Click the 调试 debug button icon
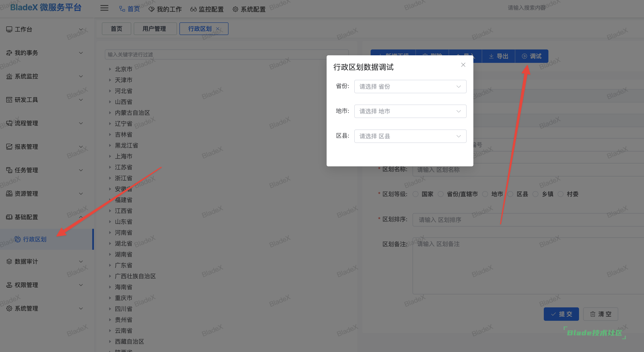The width and height of the screenshot is (644, 352). [524, 56]
